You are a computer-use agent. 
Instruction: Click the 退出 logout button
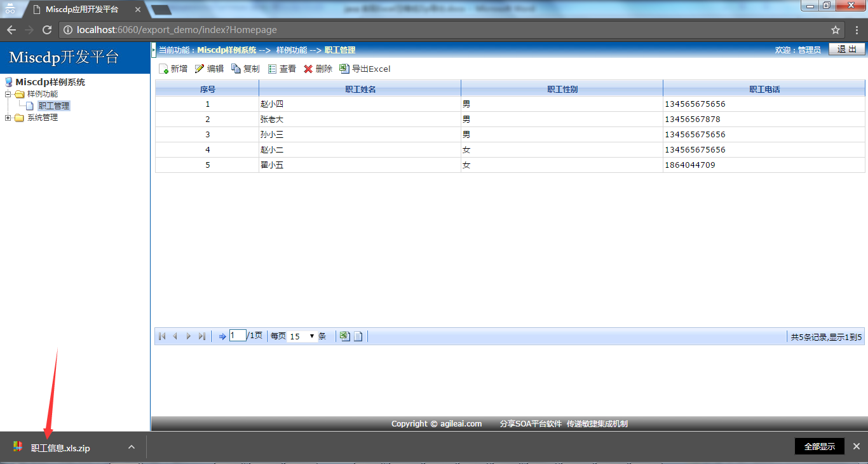click(847, 50)
